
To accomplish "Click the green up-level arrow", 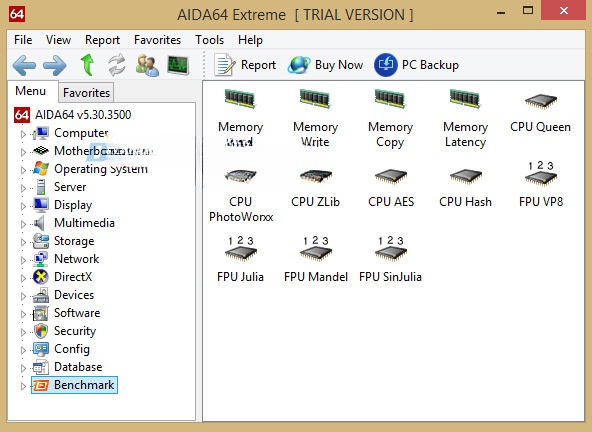I will coord(87,65).
